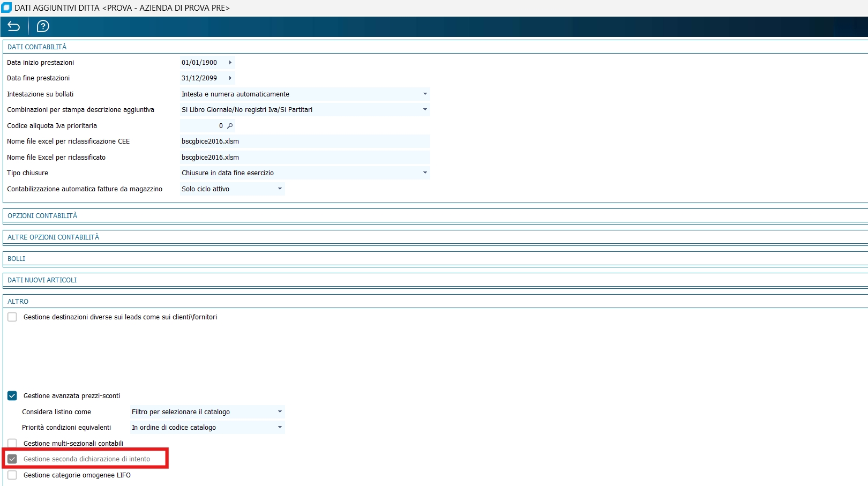
Task: Expand ALTRE OPZIONI CONTABILITÀ section
Action: click(x=54, y=237)
